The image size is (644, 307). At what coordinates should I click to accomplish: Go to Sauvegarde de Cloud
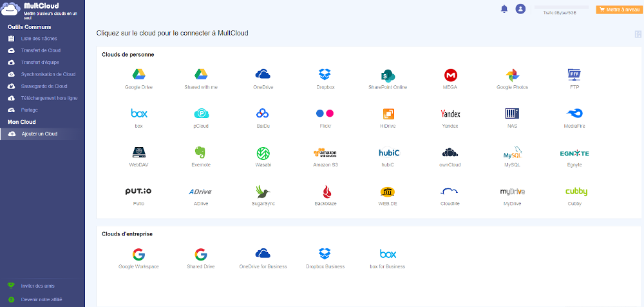coord(43,86)
